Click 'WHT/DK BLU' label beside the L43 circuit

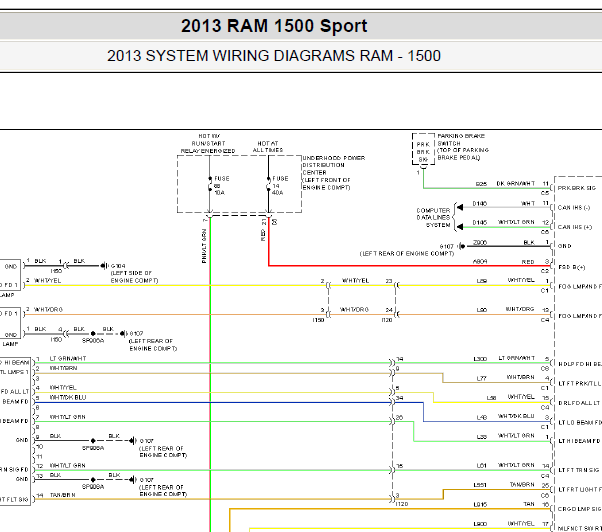(x=516, y=416)
